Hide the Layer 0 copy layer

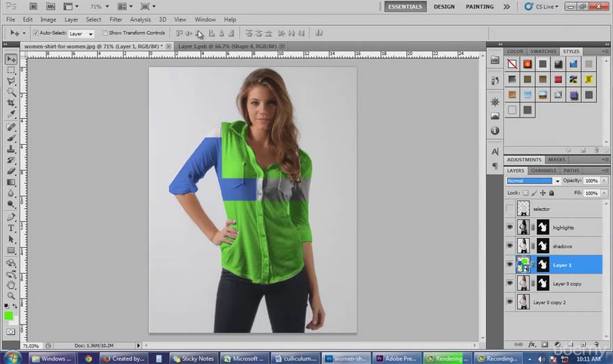[510, 283]
